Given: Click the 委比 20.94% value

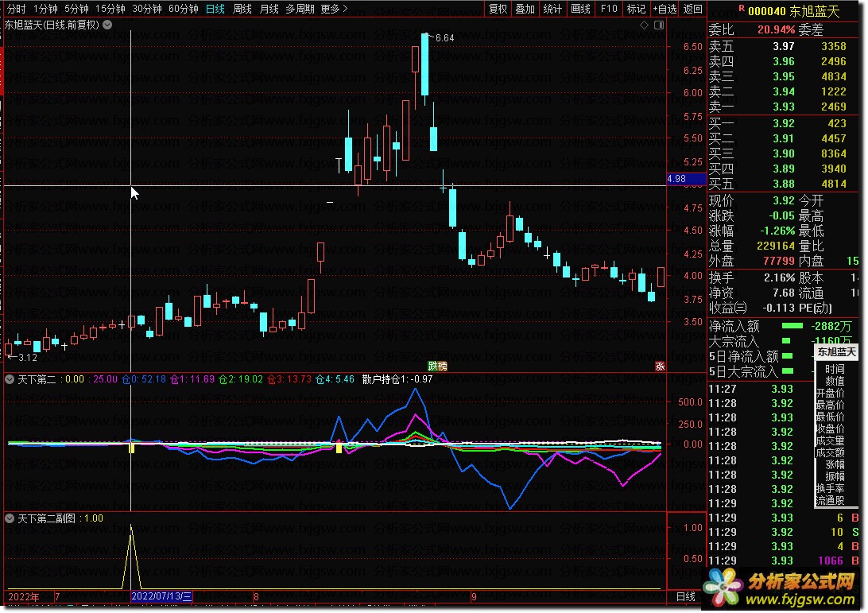Looking at the screenshot, I should click(x=776, y=29).
